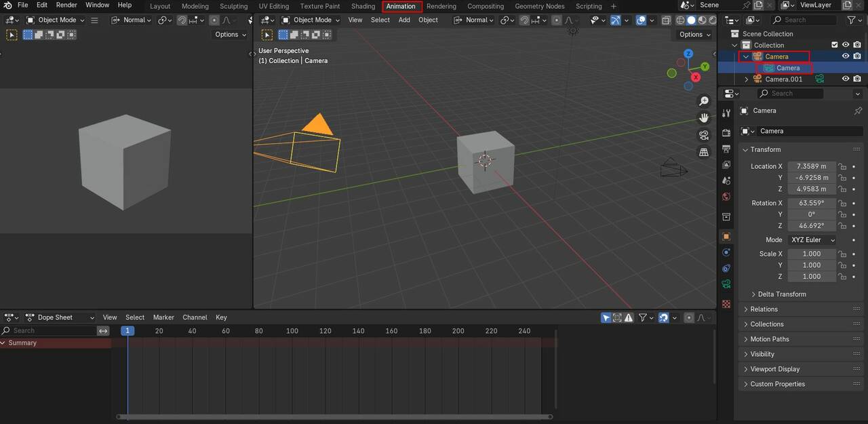Toggle X-ray mode in 3D viewport header
Viewport: 868px width, 424px height.
pyautogui.click(x=667, y=20)
